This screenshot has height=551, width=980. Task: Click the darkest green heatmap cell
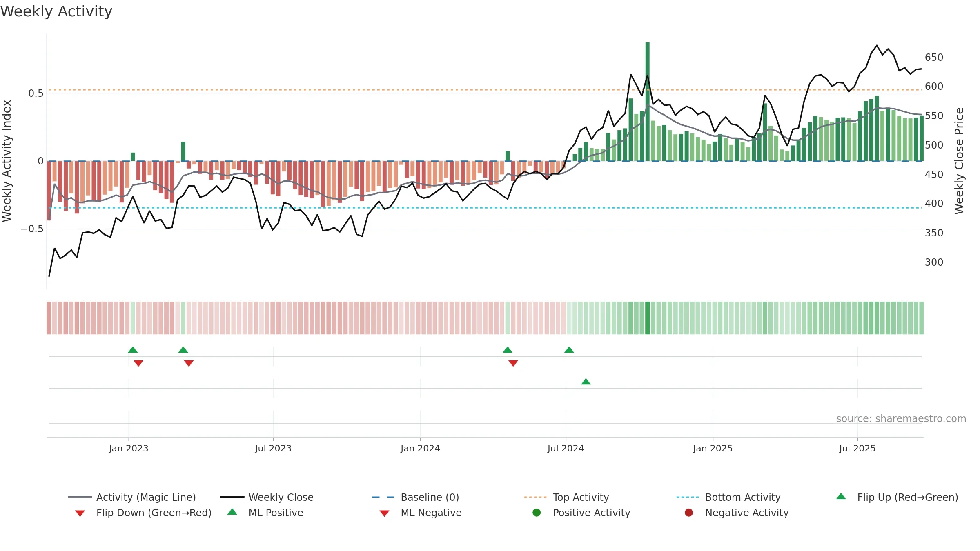[648, 318]
